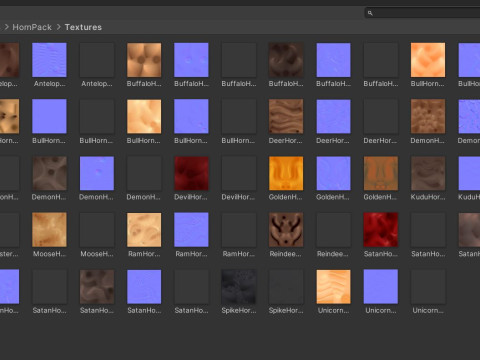The width and height of the screenshot is (480, 360).
Task: Select the dark brown BuffaloH... texture
Action: [x=286, y=60]
